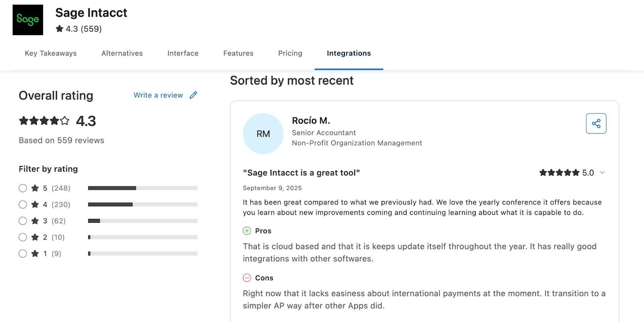
Task: Switch to the Alternatives tab
Action: [122, 53]
